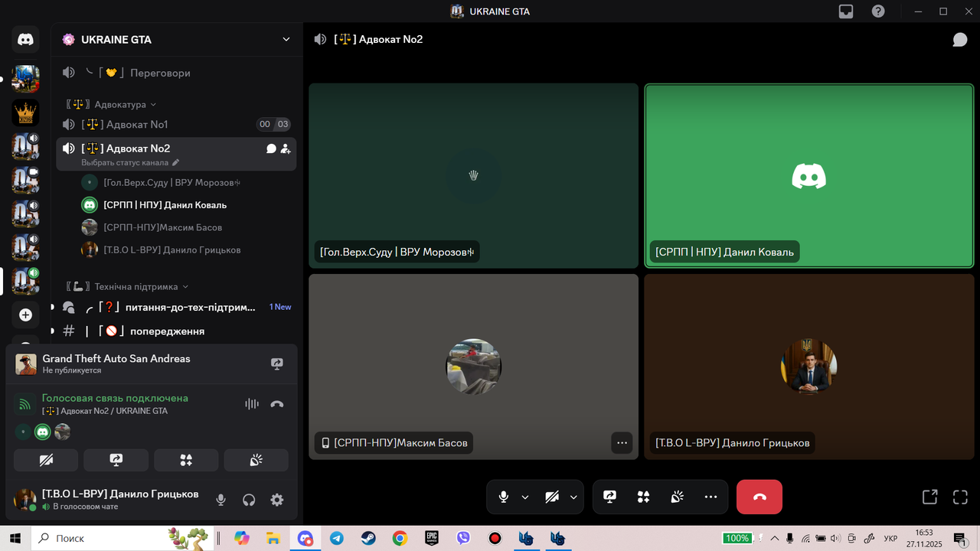This screenshot has height=551, width=980.
Task: Focus Данило Грицьков video tile
Action: (x=809, y=367)
